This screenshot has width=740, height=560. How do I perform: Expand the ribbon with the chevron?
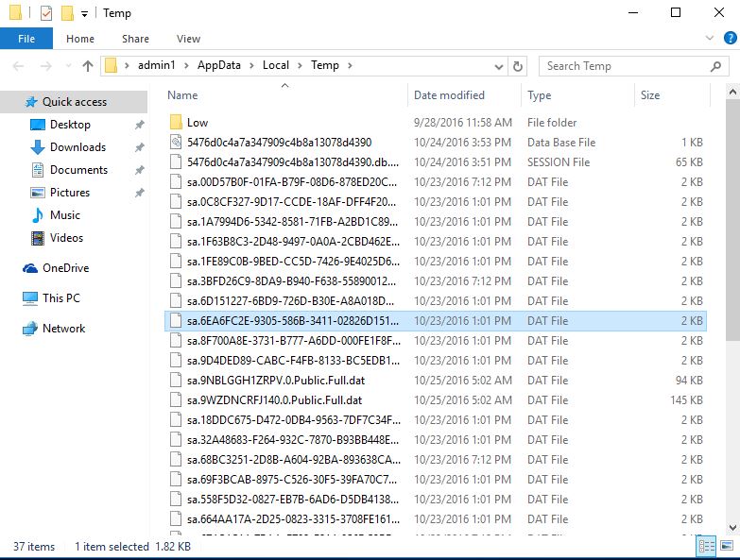coord(710,38)
